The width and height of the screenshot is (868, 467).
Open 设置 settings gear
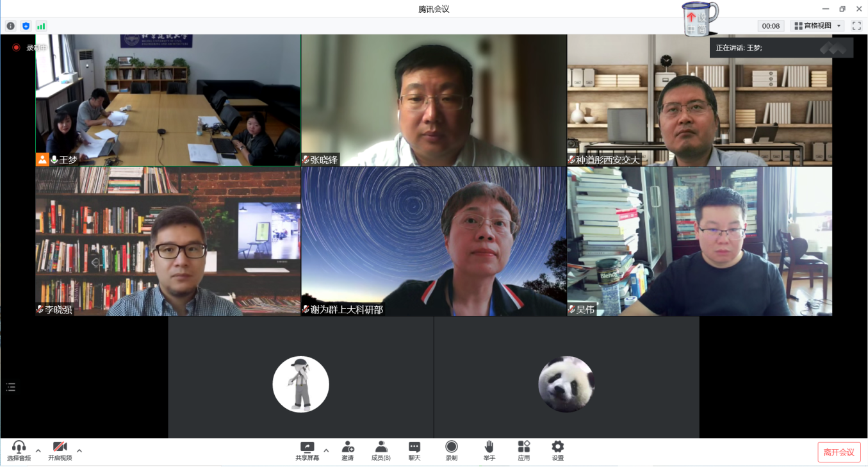(x=557, y=450)
